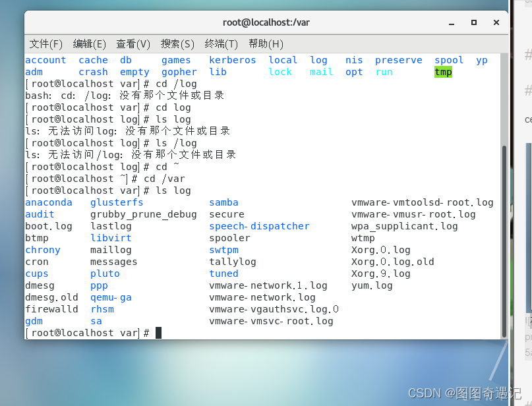Image resolution: width=532 pixels, height=406 pixels.
Task: Maximize the terminal window
Action: coord(473,22)
